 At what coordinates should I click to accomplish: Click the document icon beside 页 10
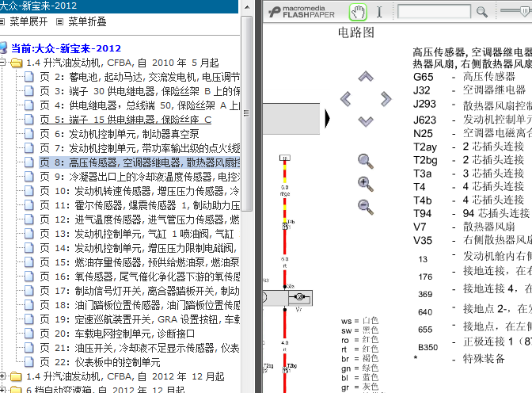click(29, 191)
